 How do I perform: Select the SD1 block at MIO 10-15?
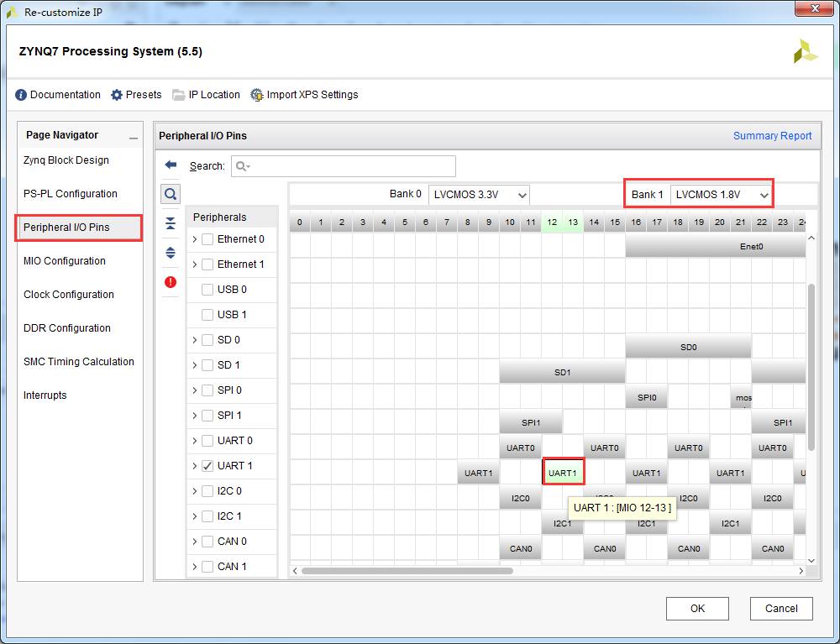click(x=562, y=372)
